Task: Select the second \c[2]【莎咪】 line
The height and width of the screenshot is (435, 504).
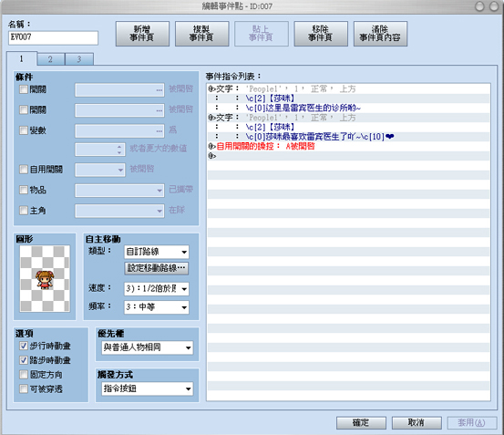Action: click(349, 127)
